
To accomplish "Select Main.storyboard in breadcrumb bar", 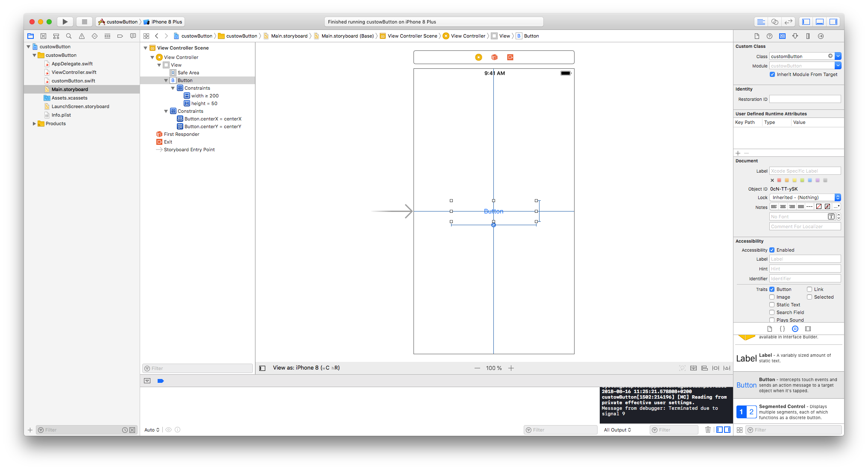I will click(285, 36).
